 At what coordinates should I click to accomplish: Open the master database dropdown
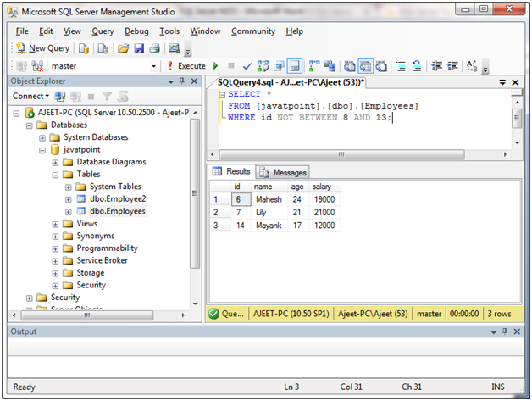click(153, 66)
